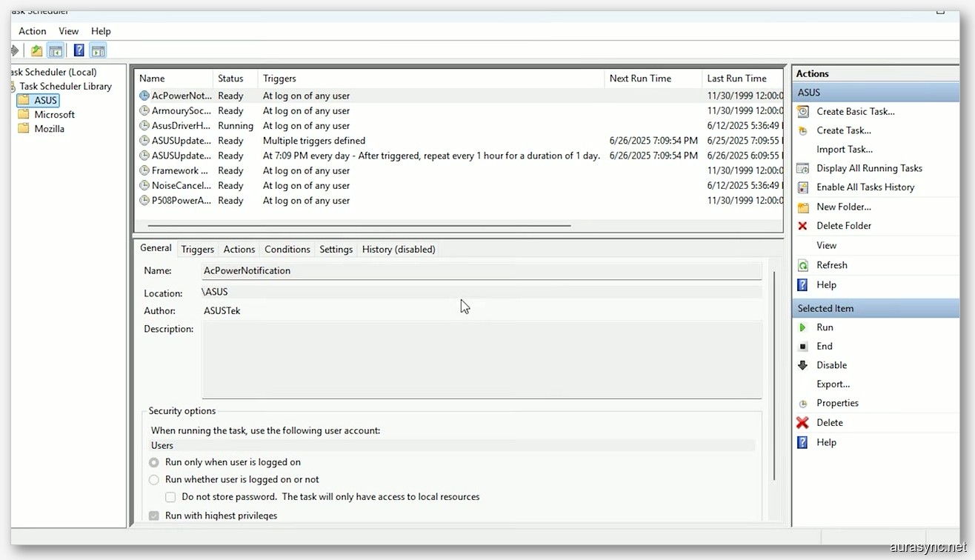This screenshot has height=560, width=975.
Task: Click the Help question mark toolbar icon
Action: click(79, 50)
